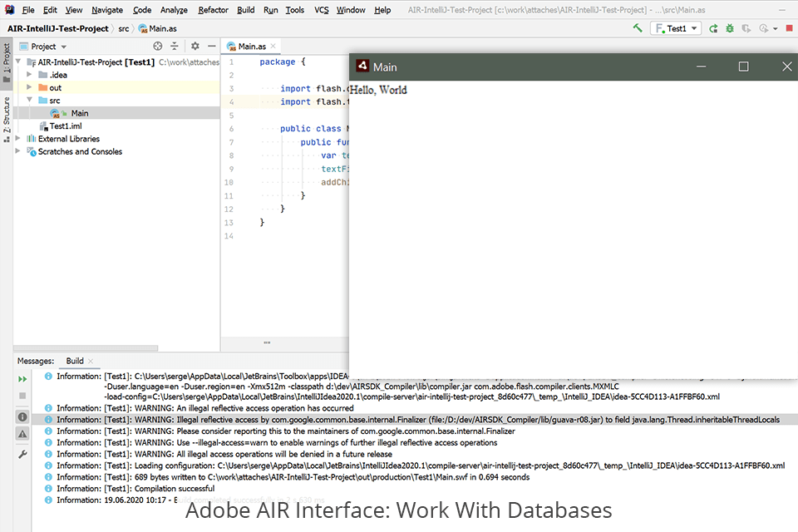Select the out folder row
The image size is (798, 532).
click(x=117, y=87)
